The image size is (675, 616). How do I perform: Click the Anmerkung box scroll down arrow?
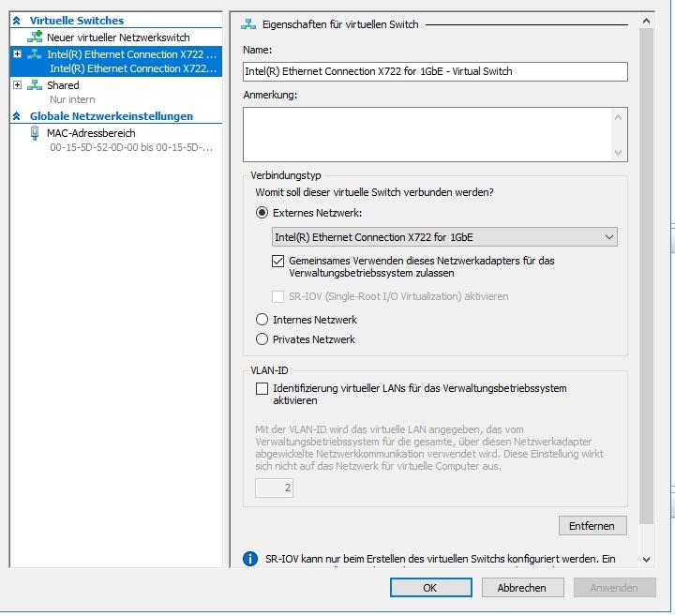pyautogui.click(x=618, y=153)
